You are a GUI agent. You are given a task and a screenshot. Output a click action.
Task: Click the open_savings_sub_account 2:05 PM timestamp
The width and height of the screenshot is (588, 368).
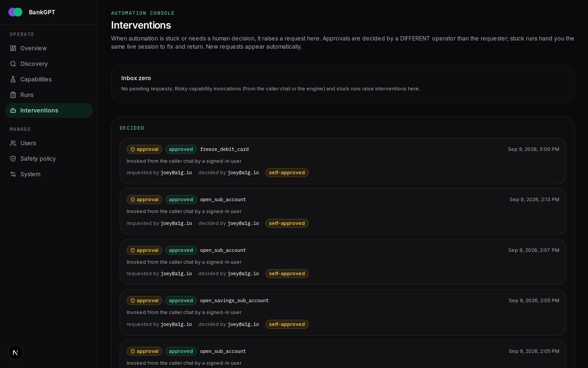tap(534, 301)
